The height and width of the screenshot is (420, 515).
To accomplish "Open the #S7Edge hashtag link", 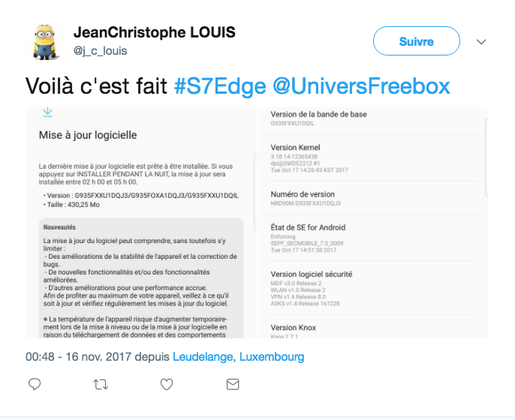I will click(219, 86).
